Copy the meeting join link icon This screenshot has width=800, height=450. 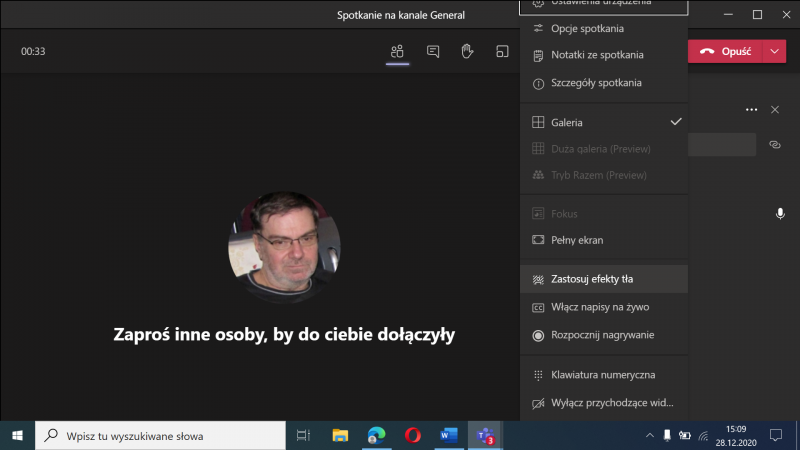(x=775, y=145)
